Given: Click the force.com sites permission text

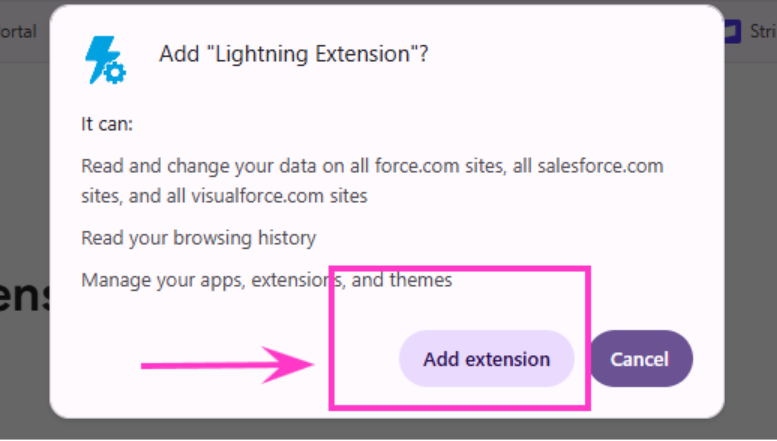Looking at the screenshot, I should coord(439,166).
